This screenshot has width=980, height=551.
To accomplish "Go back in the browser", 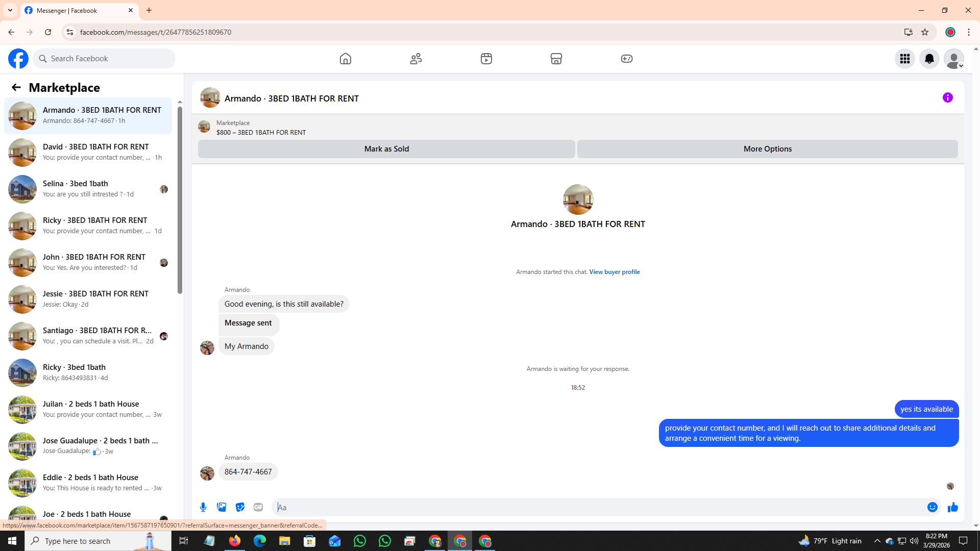I will (x=11, y=32).
